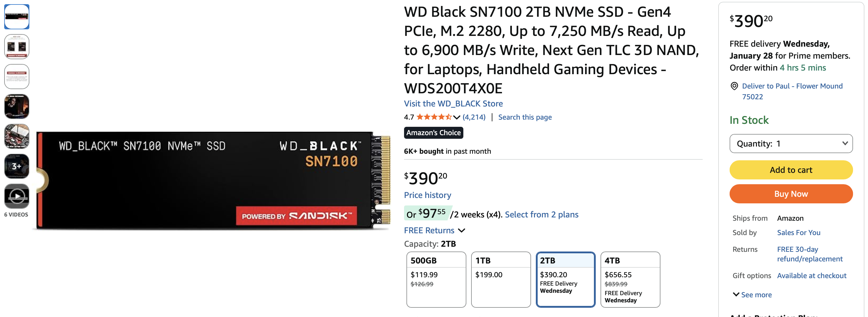Screen dimensions: 868x317
Task: Click the Sales For You seller link
Action: [x=798, y=233]
